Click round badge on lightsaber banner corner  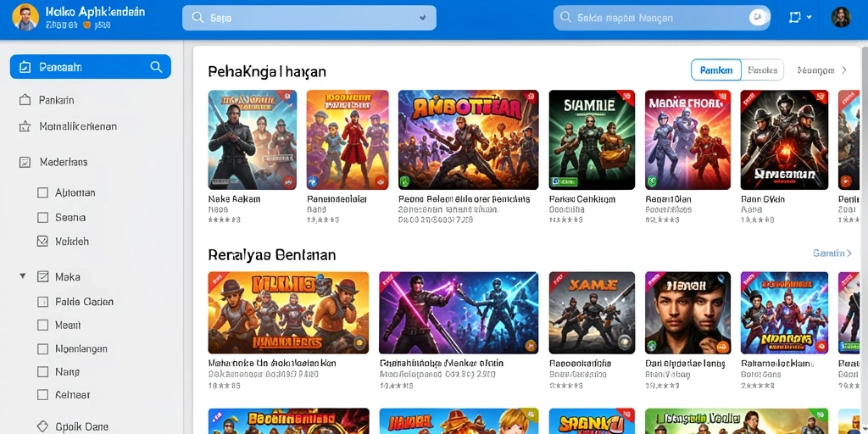pos(530,344)
